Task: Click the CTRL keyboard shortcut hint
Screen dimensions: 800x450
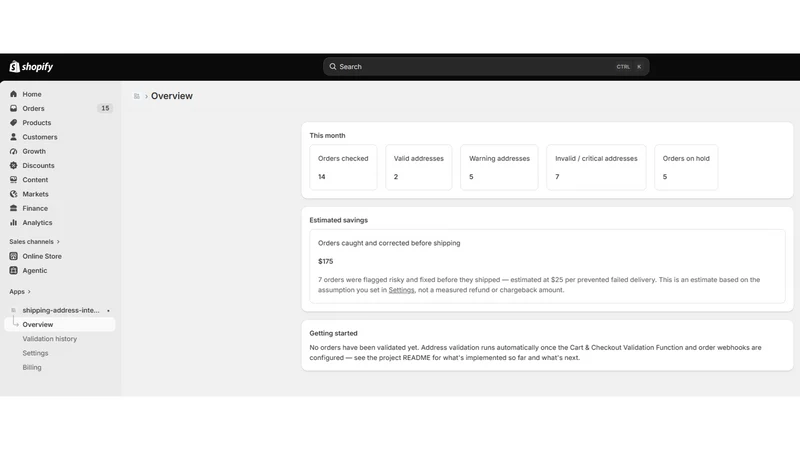Action: (623, 66)
